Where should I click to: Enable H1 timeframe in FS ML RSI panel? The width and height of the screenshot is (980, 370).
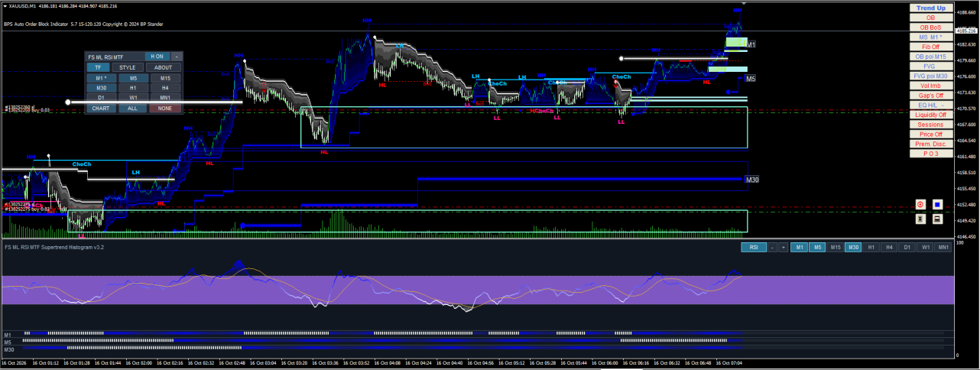133,88
